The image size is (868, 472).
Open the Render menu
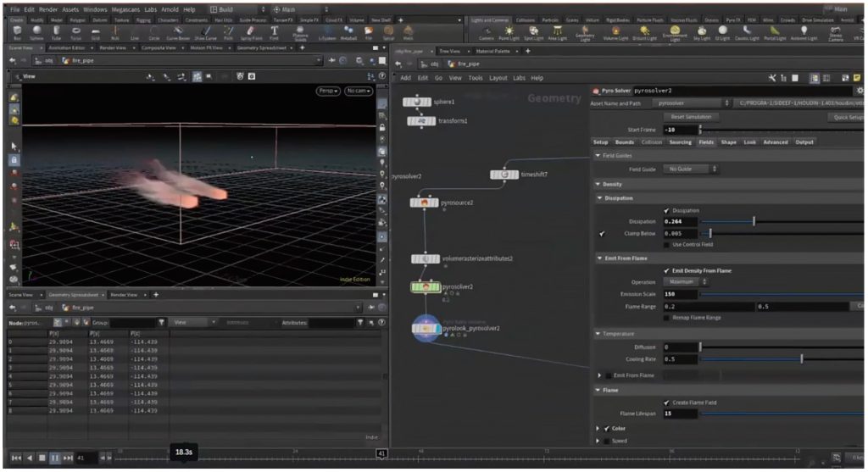tap(48, 9)
